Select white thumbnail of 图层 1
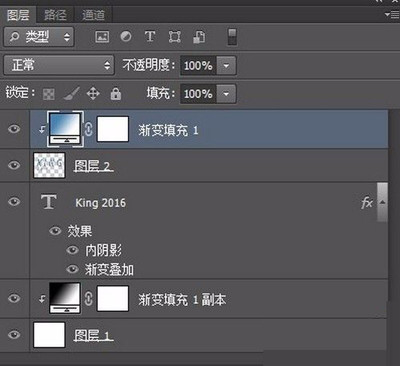This screenshot has width=400, height=366. pos(49,335)
